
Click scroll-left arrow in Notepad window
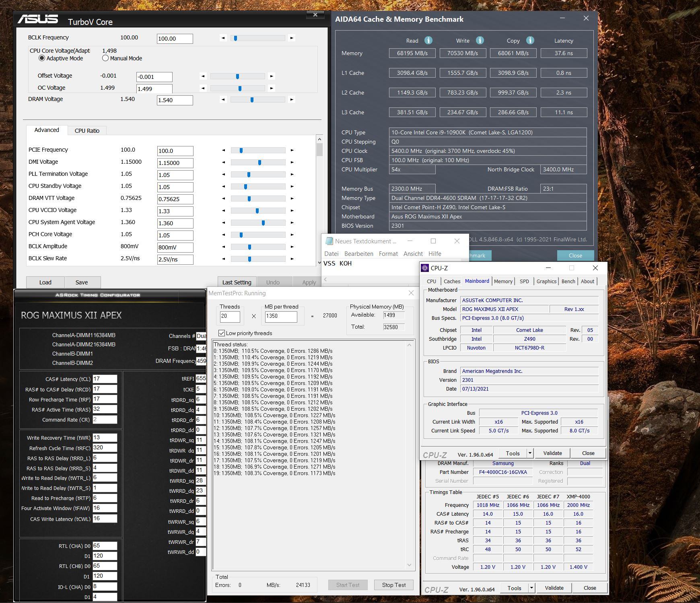click(325, 279)
